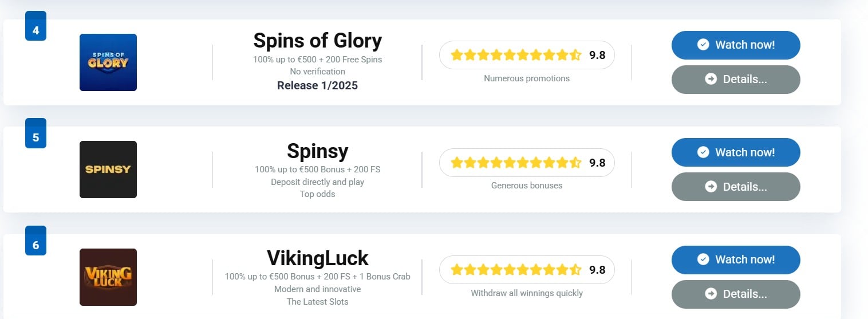The image size is (868, 319).
Task: Click the Details button for VikingLuck
Action: click(736, 294)
